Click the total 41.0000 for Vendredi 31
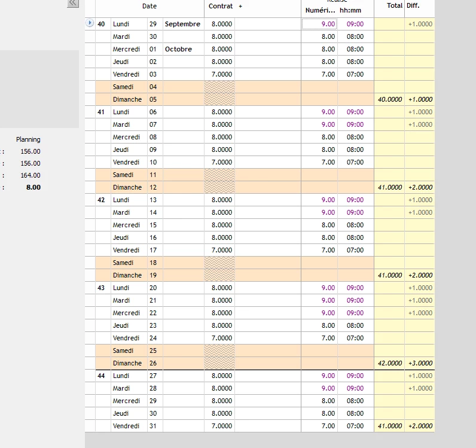This screenshot has width=476, height=448. (390, 426)
